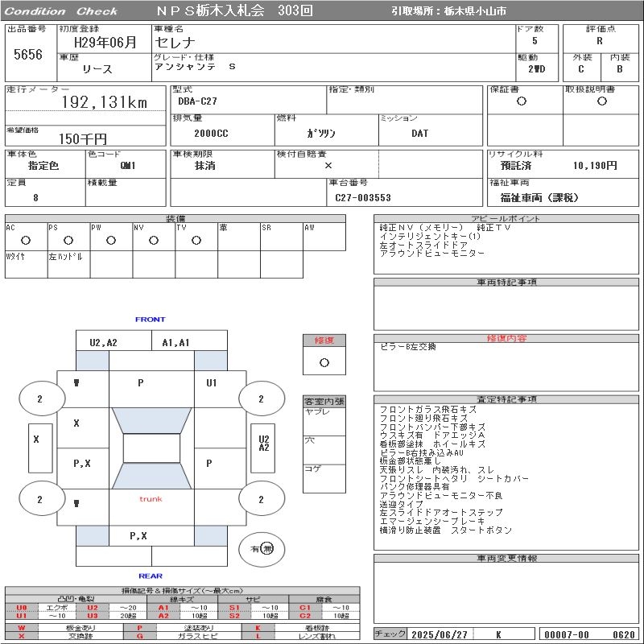644x644 pixels.
Task: Select the red W 板金あり legend swatch
Action: click(22, 628)
